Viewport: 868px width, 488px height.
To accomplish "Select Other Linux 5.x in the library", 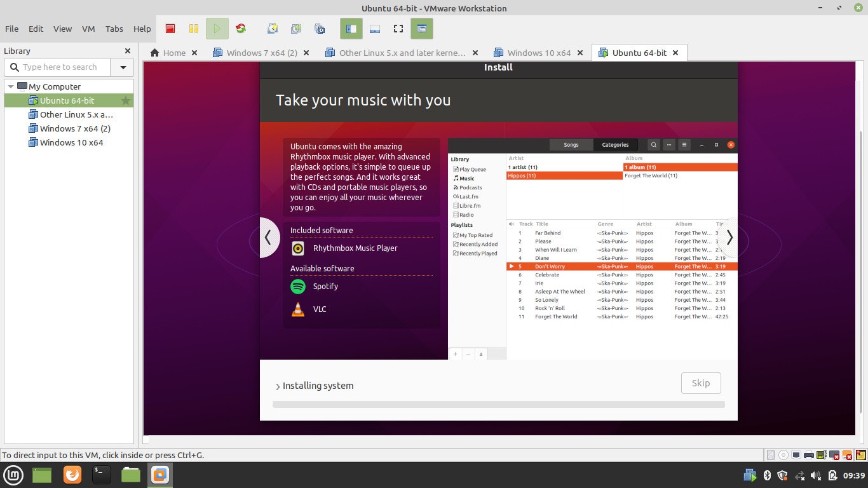I will pos(69,114).
